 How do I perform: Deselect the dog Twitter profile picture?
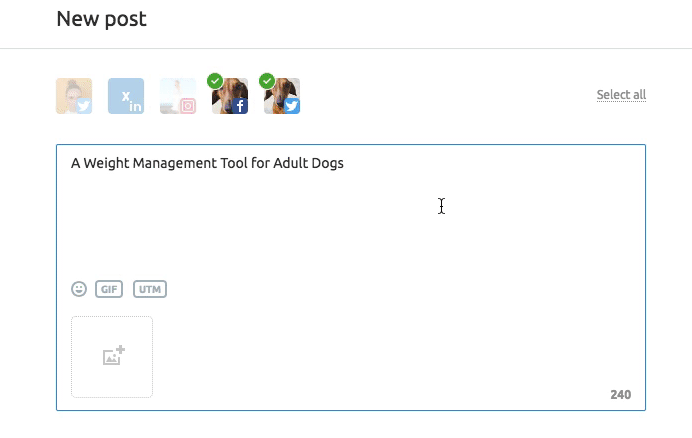click(282, 96)
